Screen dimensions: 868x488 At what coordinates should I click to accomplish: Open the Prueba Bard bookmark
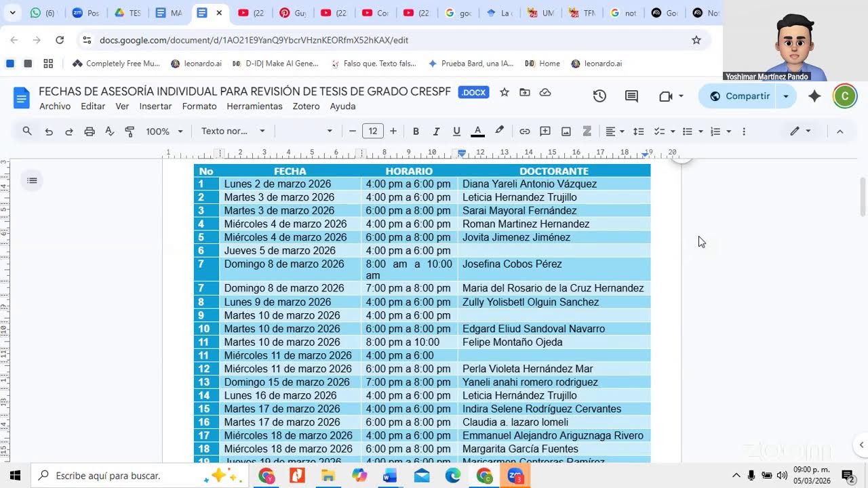pyautogui.click(x=471, y=64)
